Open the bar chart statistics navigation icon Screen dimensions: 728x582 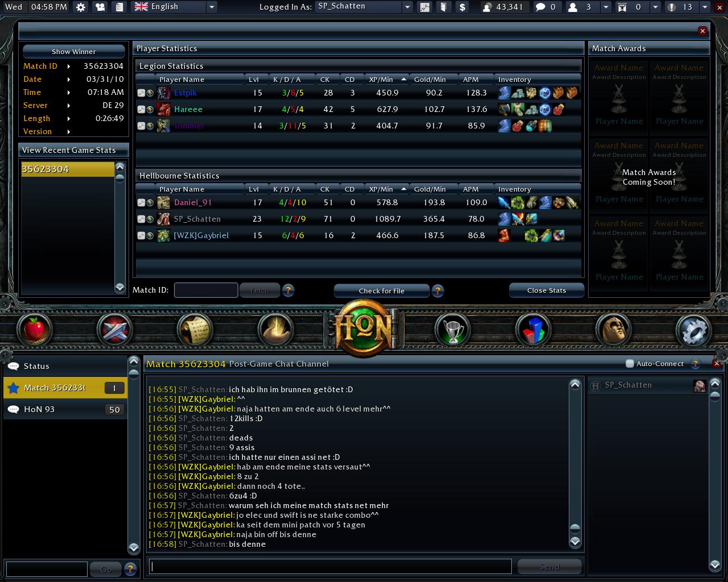click(533, 330)
